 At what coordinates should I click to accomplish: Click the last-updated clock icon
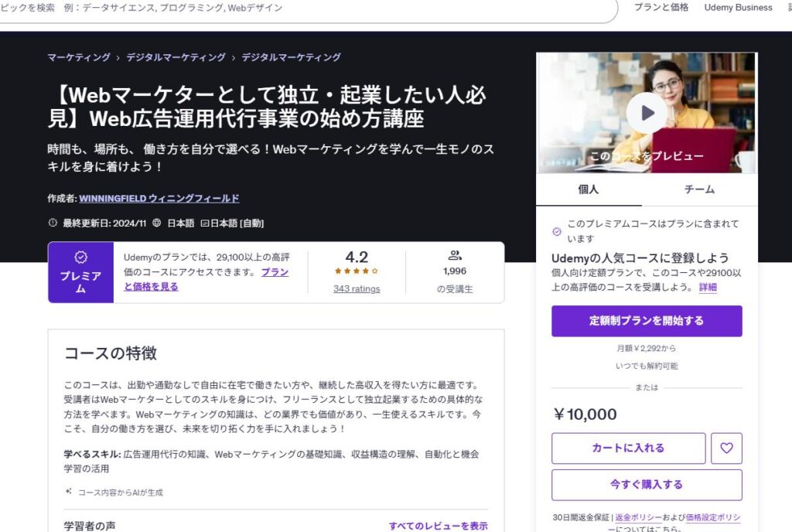[x=53, y=223]
